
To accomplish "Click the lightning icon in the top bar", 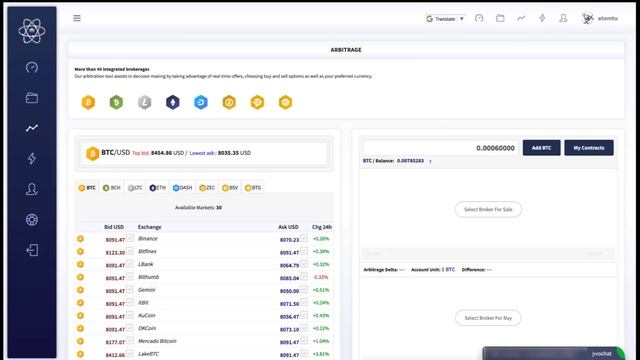I will click(542, 18).
